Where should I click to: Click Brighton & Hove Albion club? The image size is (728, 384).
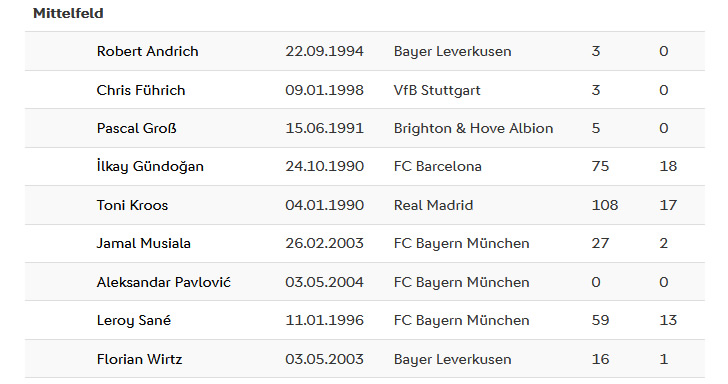(473, 128)
